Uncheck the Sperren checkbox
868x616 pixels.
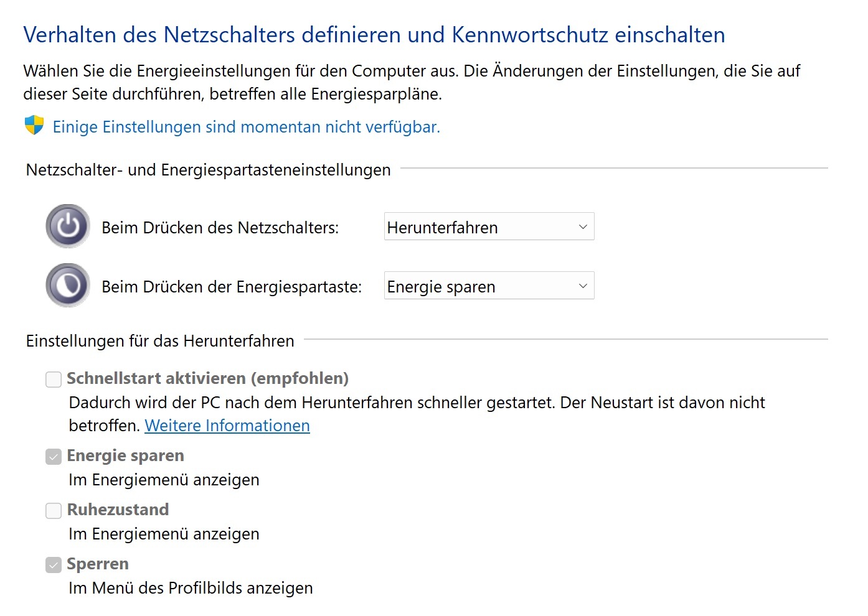[54, 565]
